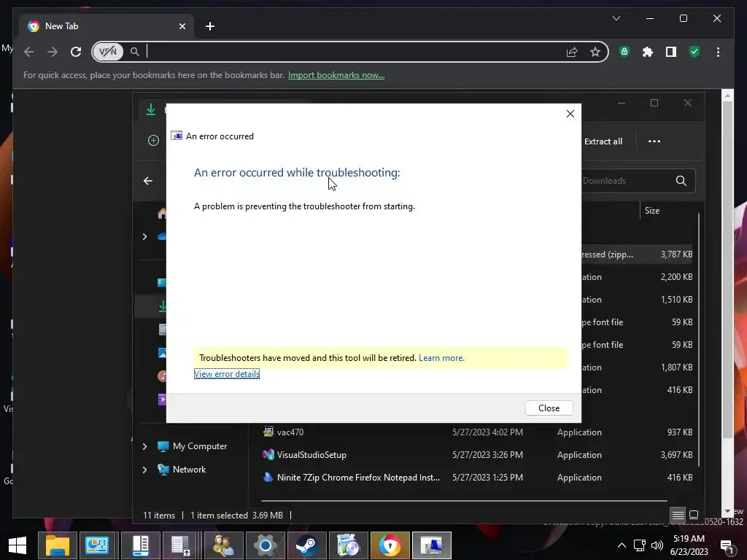Image resolution: width=747 pixels, height=560 pixels.
Task: Switch file manager to large icons view
Action: coord(694,515)
